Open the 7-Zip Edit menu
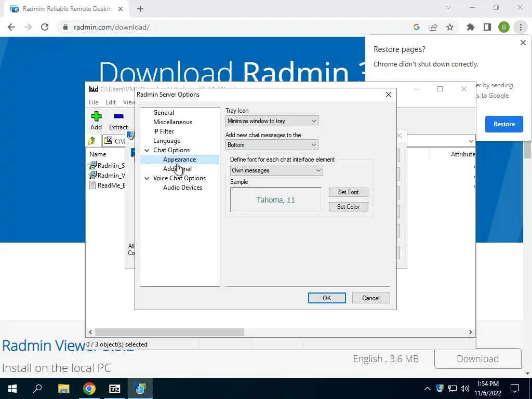532x399 pixels. point(111,102)
